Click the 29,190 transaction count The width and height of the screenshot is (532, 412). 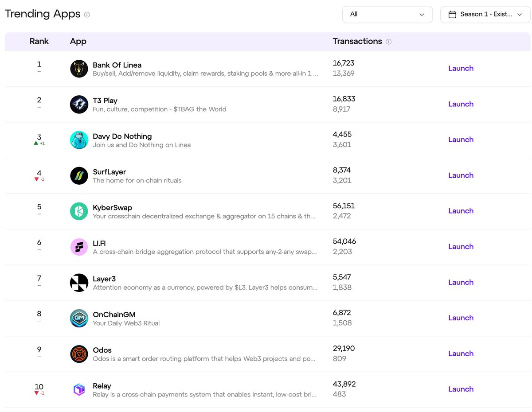(x=344, y=348)
